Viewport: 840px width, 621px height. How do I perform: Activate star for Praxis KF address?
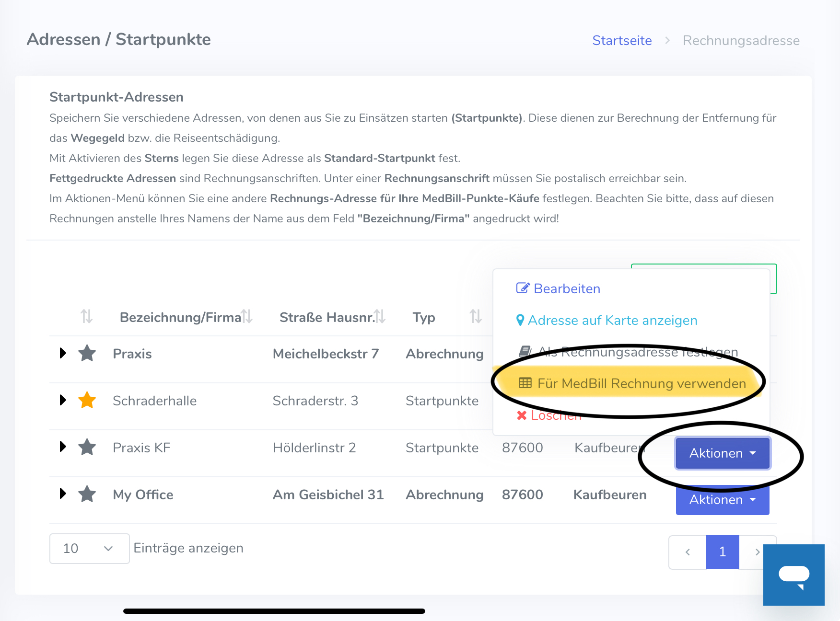point(87,448)
